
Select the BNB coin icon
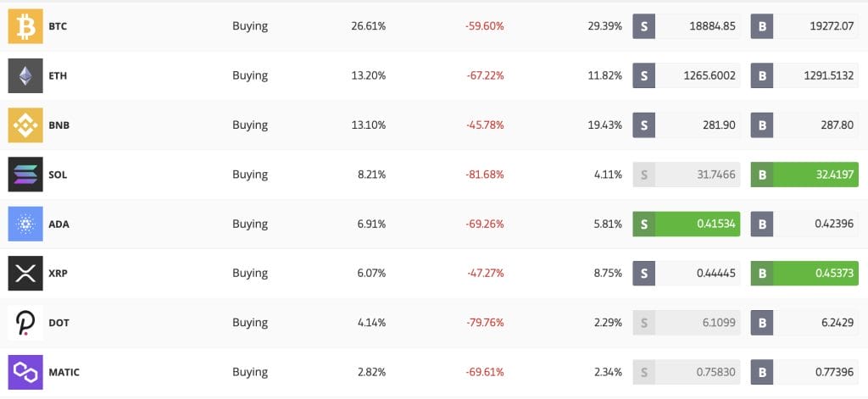coord(25,125)
